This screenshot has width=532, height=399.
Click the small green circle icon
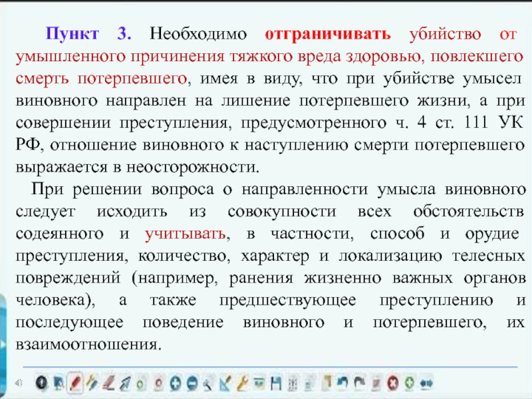coord(140,384)
